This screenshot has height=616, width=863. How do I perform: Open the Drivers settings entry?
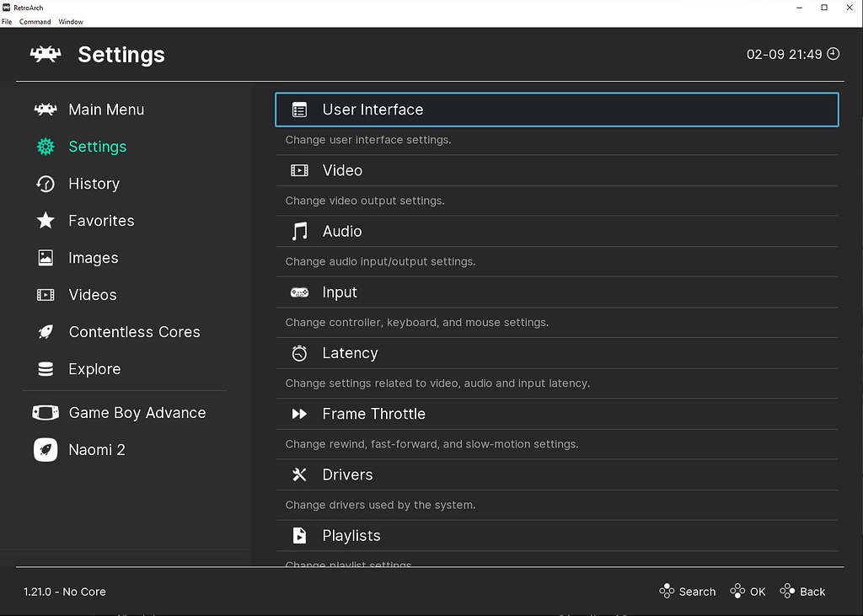pyautogui.click(x=557, y=474)
